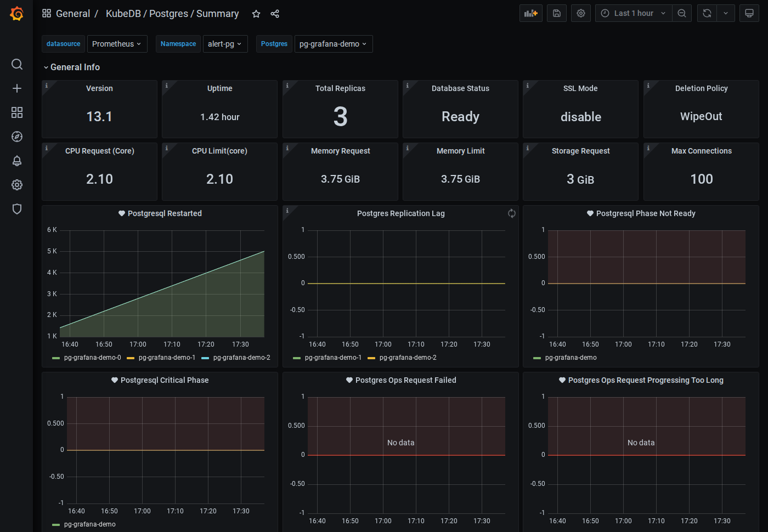This screenshot has width=768, height=532.
Task: Show info icon on Database Status panel
Action: click(x=408, y=86)
